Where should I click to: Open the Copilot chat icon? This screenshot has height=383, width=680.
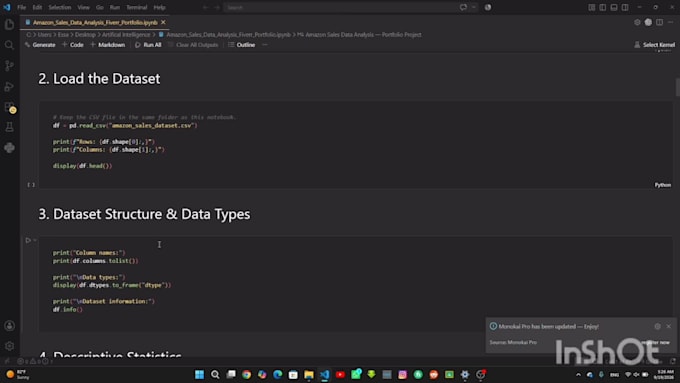coord(463,7)
